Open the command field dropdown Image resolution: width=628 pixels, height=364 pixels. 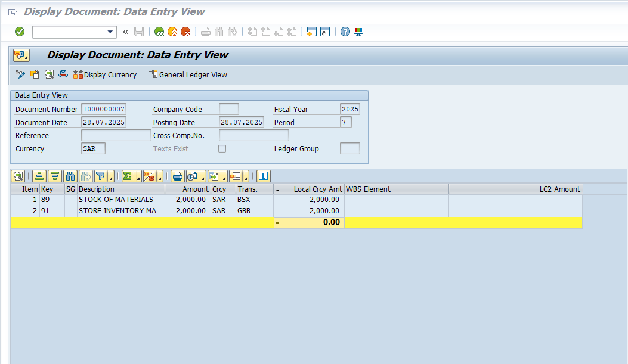(110, 32)
